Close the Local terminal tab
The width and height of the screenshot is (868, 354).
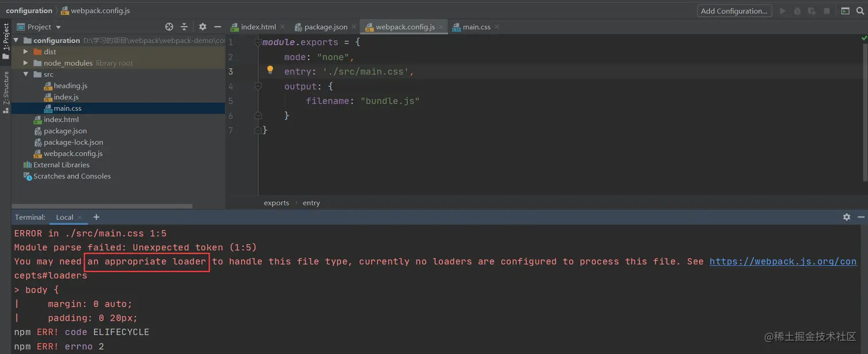click(x=80, y=217)
